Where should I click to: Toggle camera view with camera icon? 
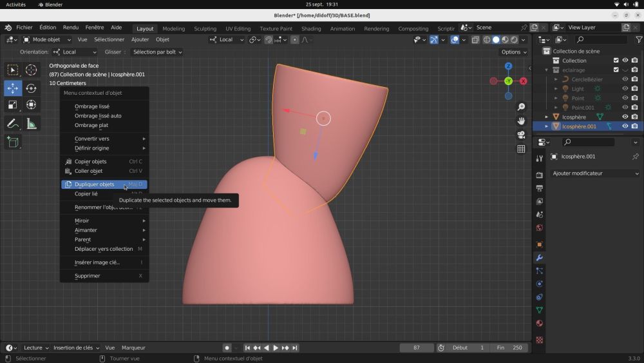click(x=521, y=135)
